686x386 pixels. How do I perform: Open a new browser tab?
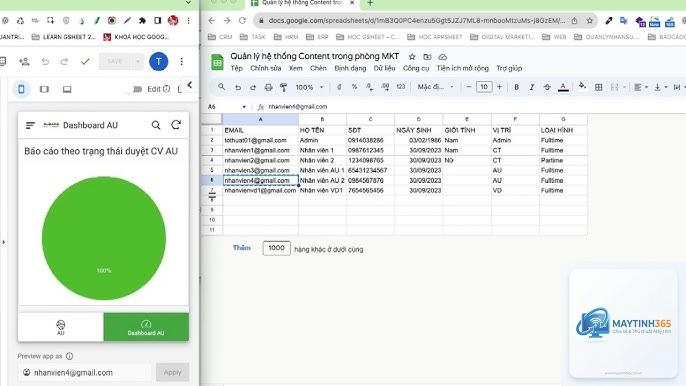point(370,4)
